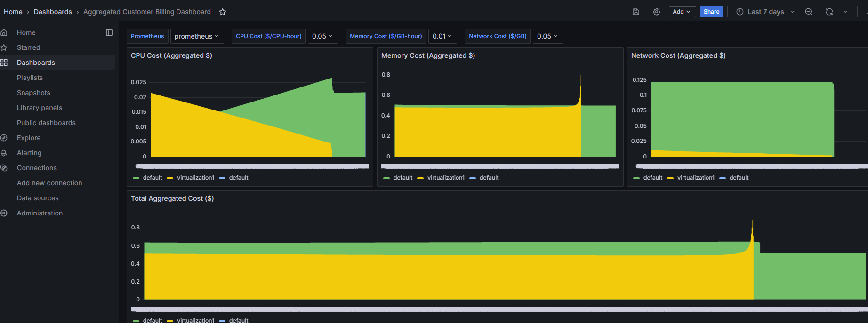Open Administration in sidebar

pyautogui.click(x=40, y=213)
